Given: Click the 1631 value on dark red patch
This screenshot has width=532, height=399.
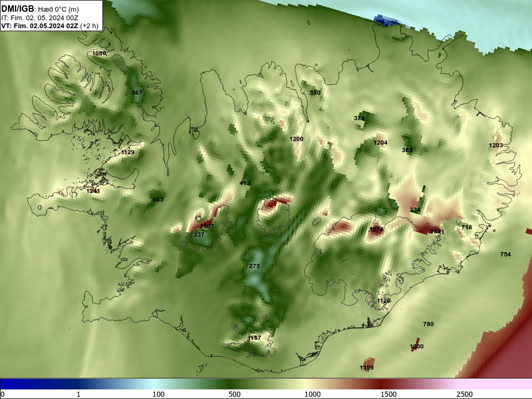Looking at the screenshot, I should tap(437, 232).
